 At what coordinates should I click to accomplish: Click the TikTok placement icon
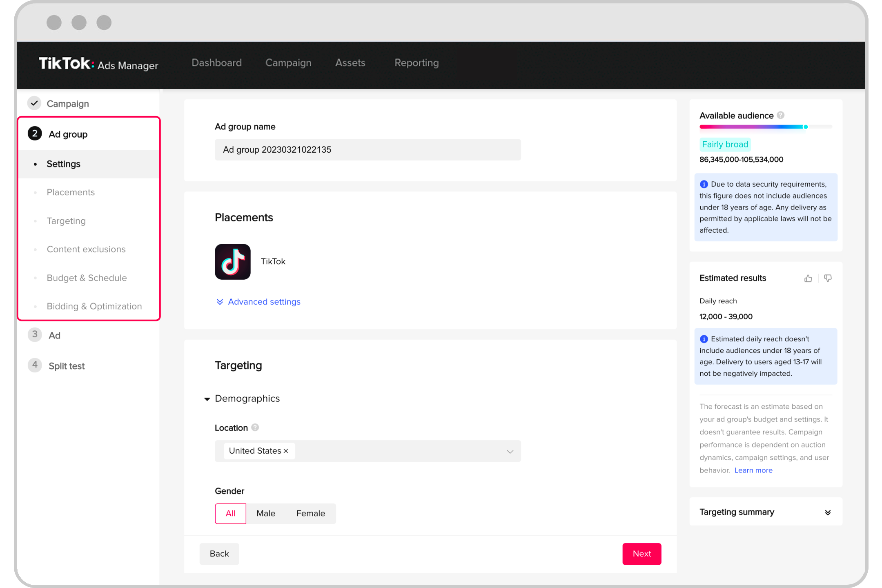(x=233, y=261)
